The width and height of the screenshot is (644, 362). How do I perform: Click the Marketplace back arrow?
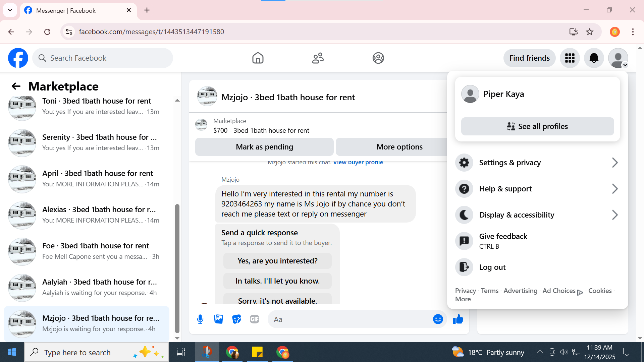coord(16,86)
